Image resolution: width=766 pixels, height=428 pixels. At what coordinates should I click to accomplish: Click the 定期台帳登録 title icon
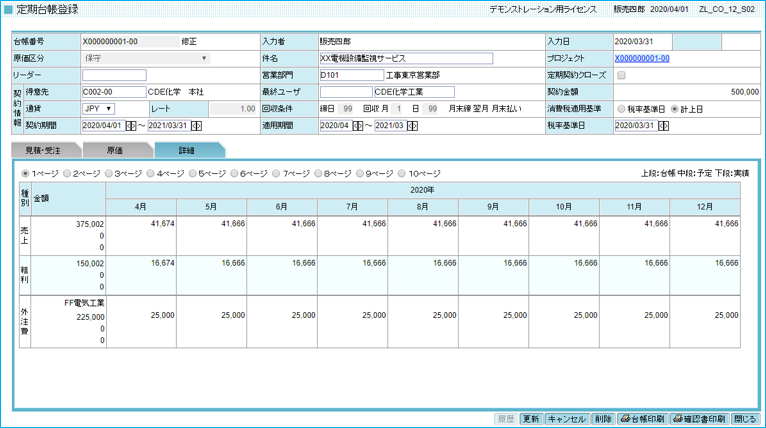pos(9,9)
